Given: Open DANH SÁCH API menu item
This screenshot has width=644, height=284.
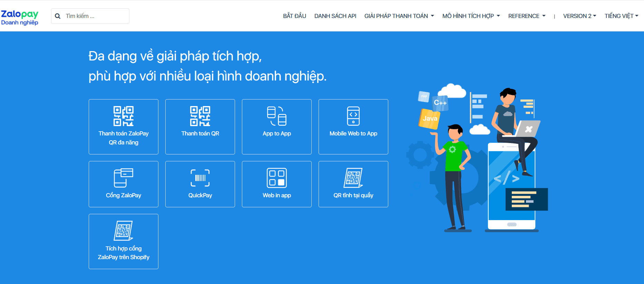Looking at the screenshot, I should (335, 16).
